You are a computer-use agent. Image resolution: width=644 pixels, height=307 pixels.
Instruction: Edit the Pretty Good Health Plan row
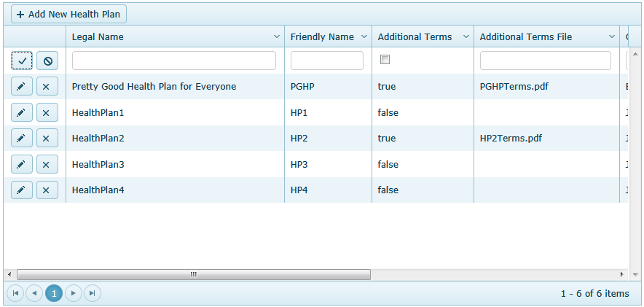tap(22, 87)
